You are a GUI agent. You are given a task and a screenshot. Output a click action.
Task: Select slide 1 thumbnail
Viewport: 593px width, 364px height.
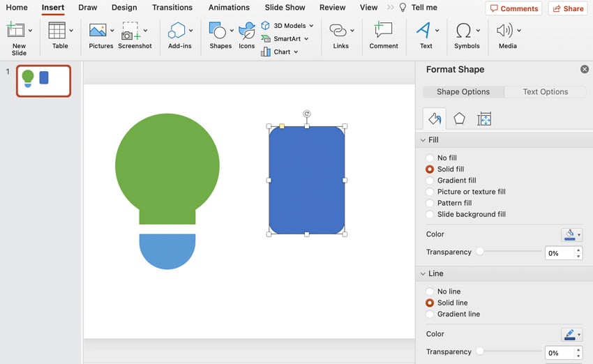click(43, 80)
